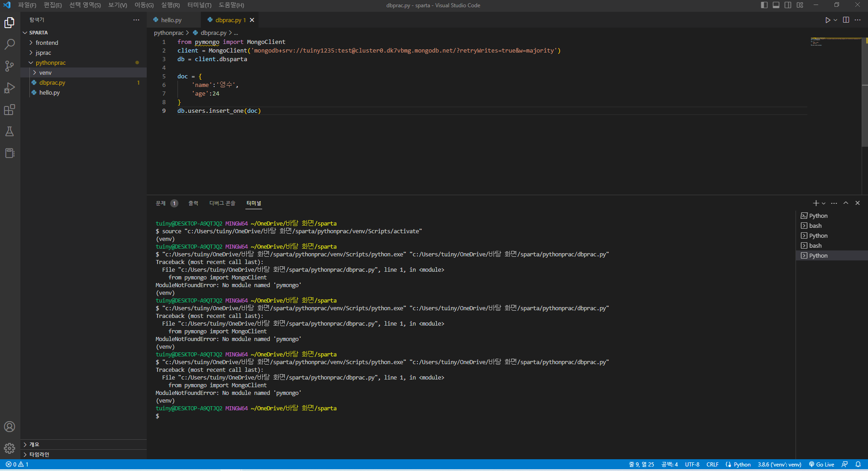Open the 실행(R) menu
This screenshot has width=868, height=471.
point(170,5)
